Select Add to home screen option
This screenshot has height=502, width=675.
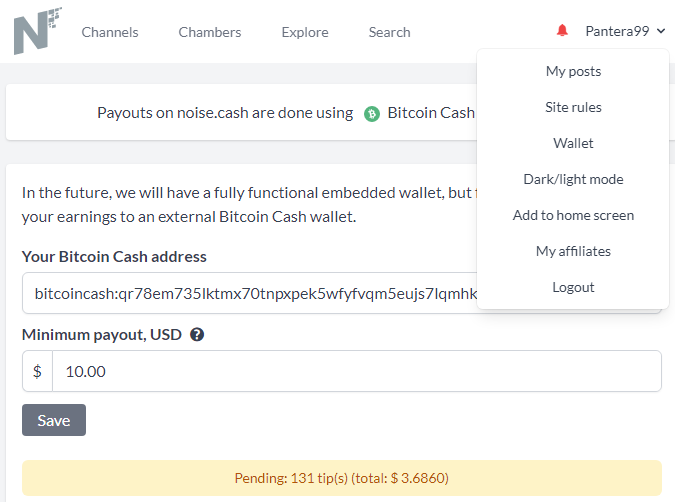click(x=573, y=215)
